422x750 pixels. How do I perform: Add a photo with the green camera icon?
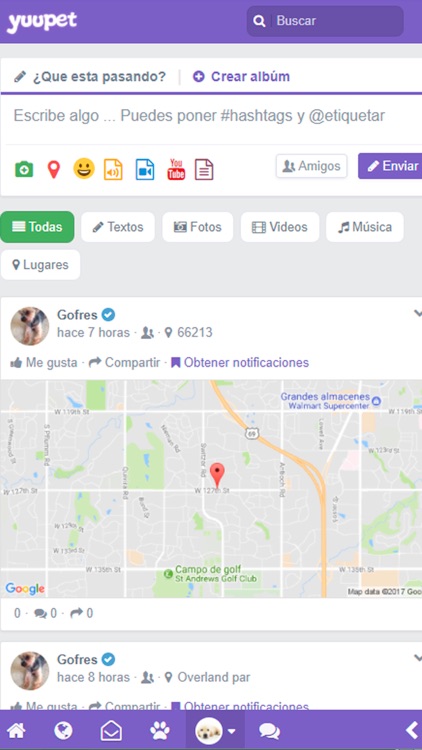(x=24, y=170)
